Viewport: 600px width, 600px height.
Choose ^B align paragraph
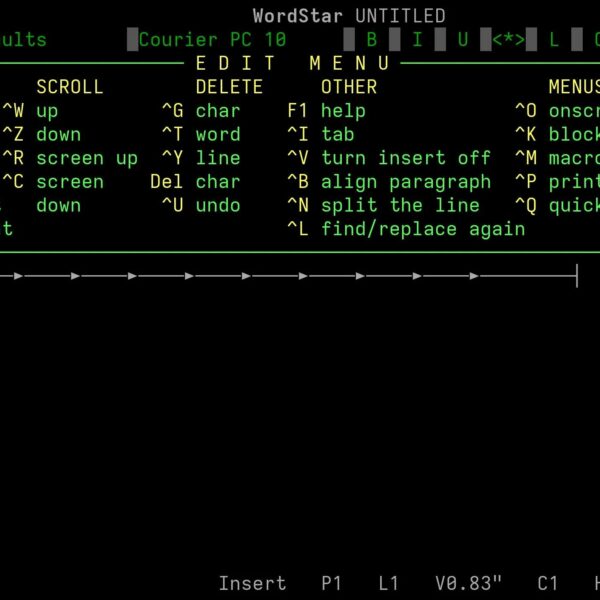389,182
